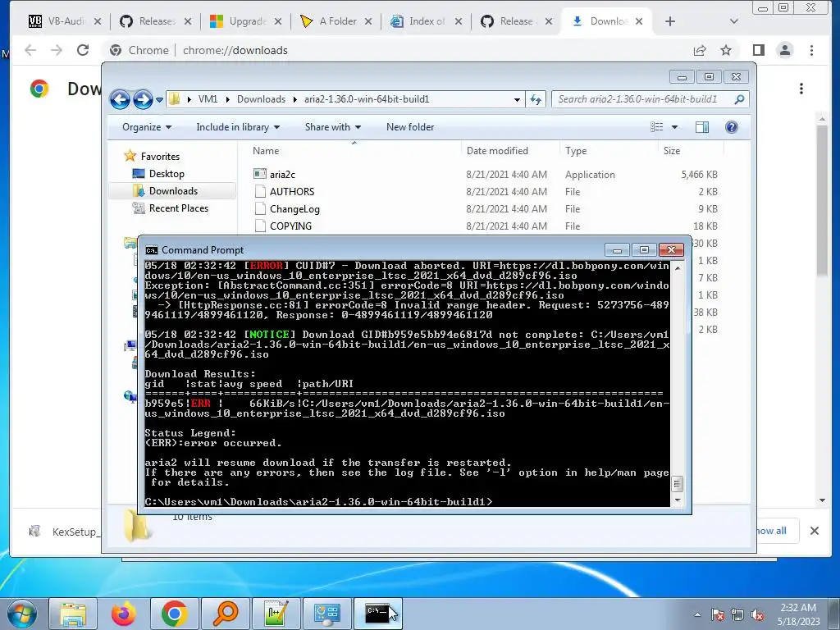Open the Share with menu
Viewport: 840px width, 630px height.
[x=333, y=127]
